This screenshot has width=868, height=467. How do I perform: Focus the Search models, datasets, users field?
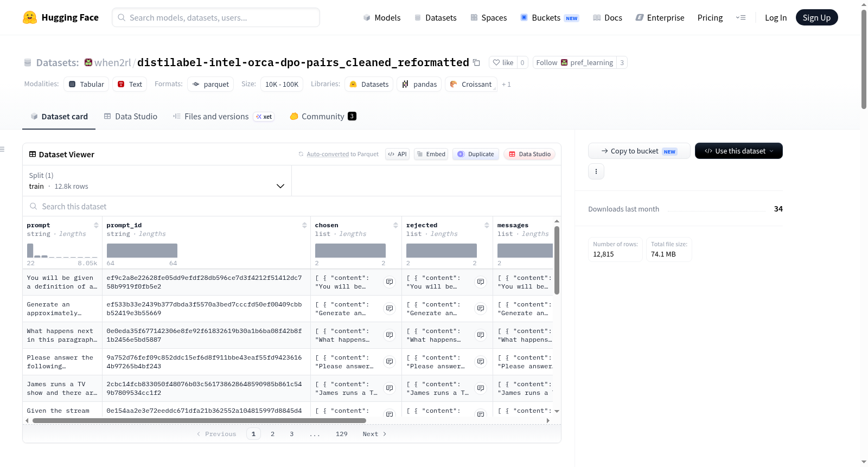coord(216,17)
